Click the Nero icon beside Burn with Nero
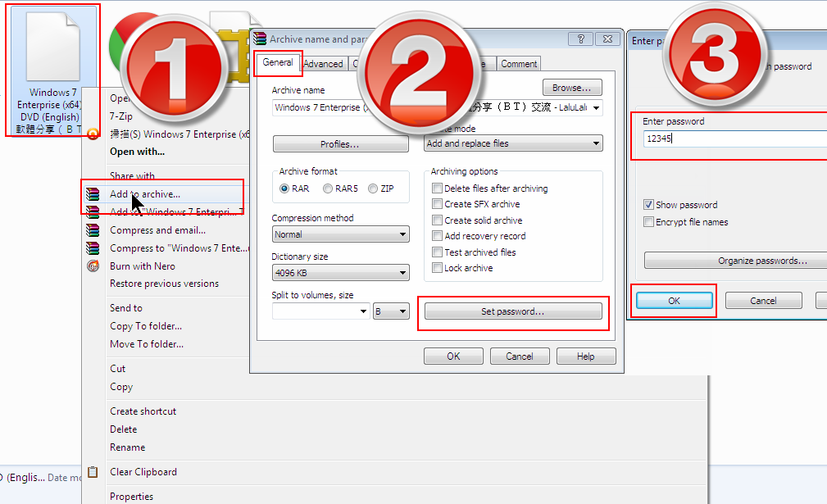This screenshot has width=827, height=504. pyautogui.click(x=93, y=266)
